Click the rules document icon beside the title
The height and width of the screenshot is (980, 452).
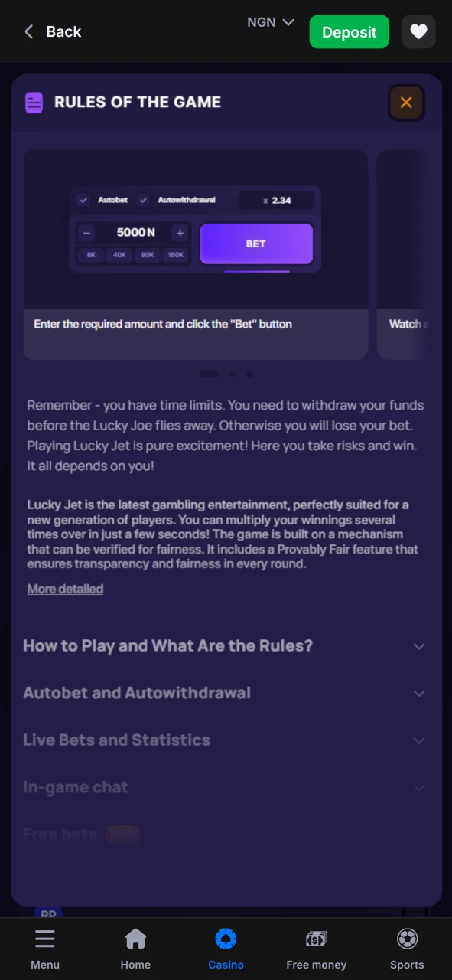click(x=34, y=102)
